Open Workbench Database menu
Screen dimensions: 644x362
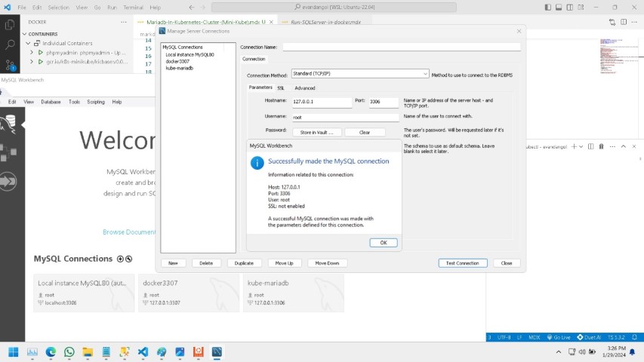pos(51,102)
